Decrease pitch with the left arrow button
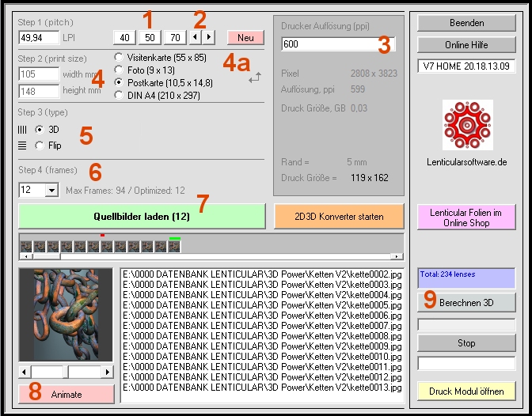Viewport: 532px width, 416px height. (x=196, y=36)
